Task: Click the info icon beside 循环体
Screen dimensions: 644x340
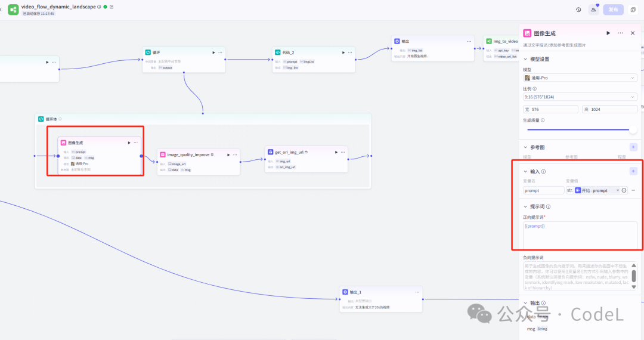Action: [60, 119]
